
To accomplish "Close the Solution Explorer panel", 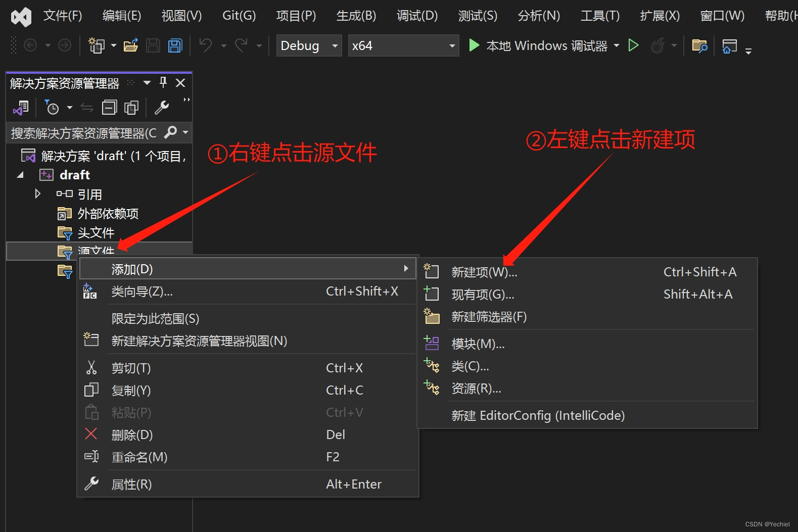I will (x=180, y=83).
